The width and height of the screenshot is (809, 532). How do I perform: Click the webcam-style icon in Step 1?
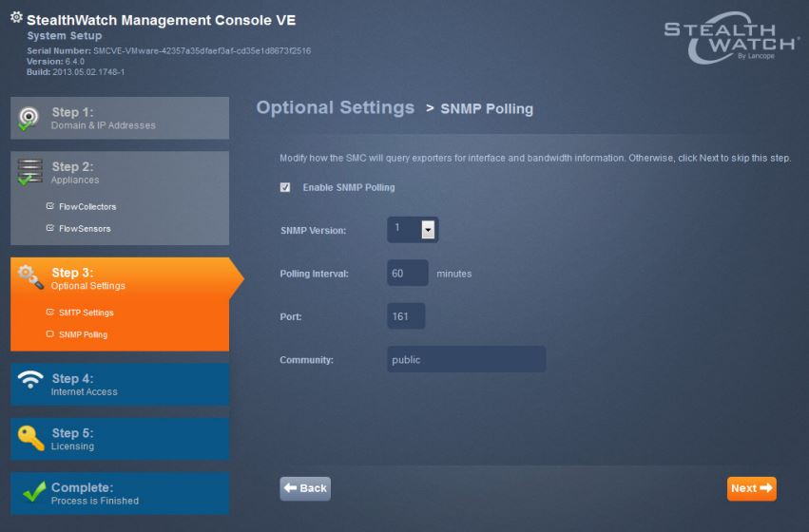pos(29,118)
